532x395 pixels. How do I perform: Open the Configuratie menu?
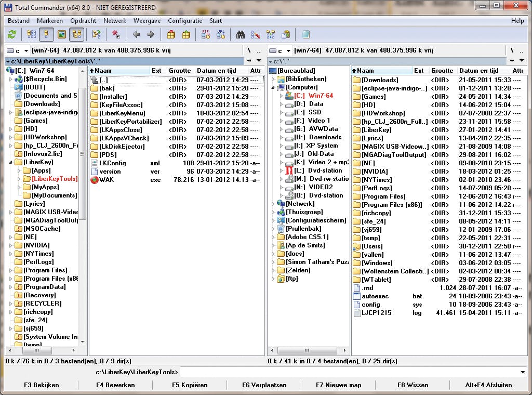coord(185,21)
